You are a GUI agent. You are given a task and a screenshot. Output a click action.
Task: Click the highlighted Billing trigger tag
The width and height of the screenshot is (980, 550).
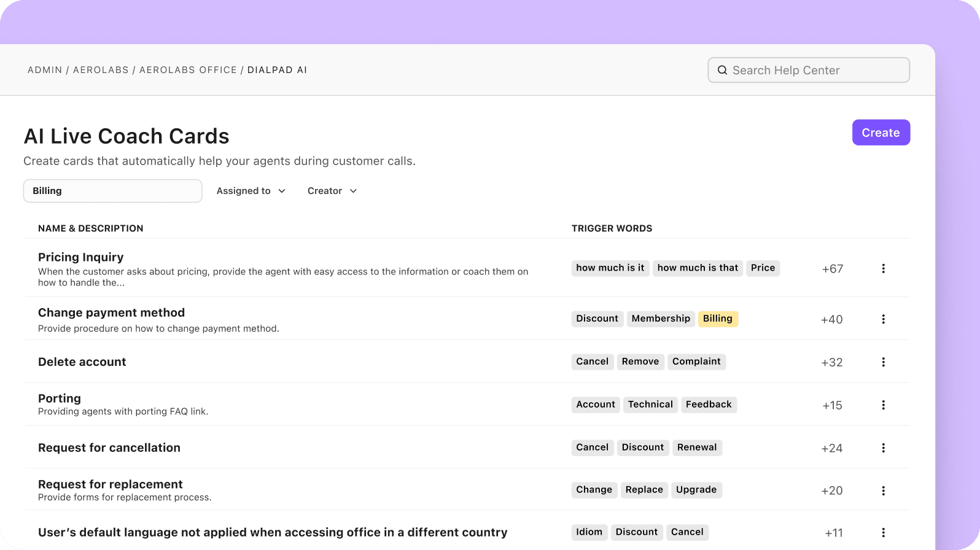(718, 319)
